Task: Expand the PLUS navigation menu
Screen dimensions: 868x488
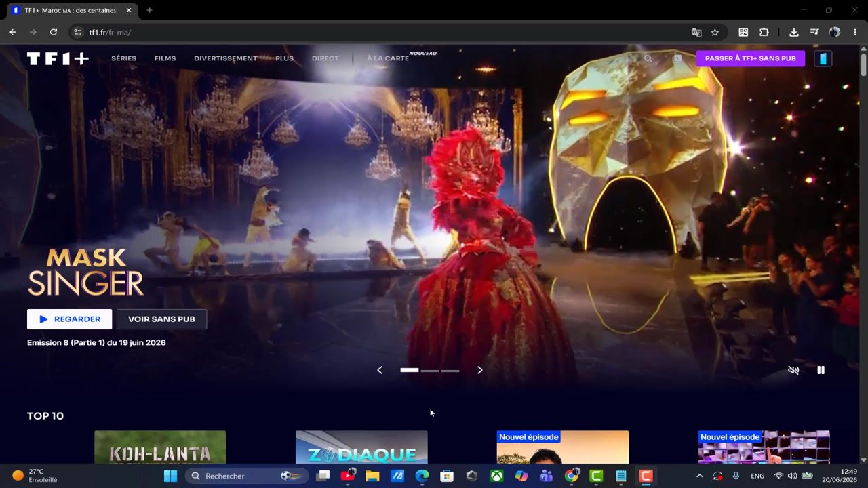Action: point(285,58)
